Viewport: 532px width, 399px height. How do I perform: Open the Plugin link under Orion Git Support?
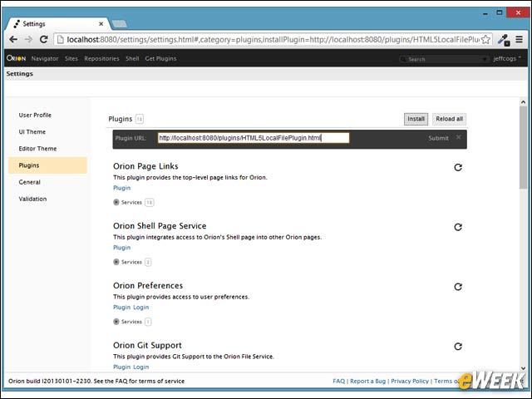[x=122, y=367]
